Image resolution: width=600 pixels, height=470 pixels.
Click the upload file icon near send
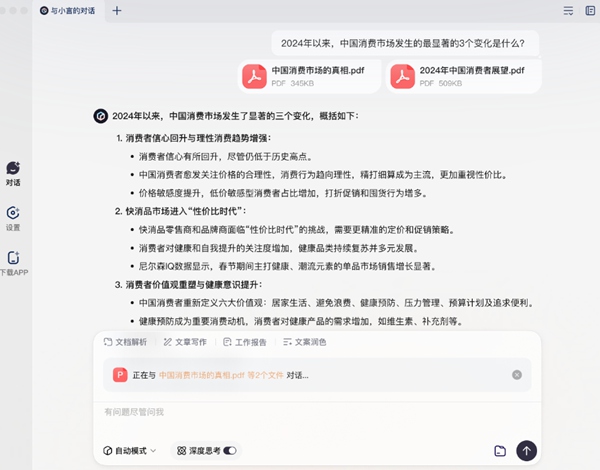tap(500, 451)
